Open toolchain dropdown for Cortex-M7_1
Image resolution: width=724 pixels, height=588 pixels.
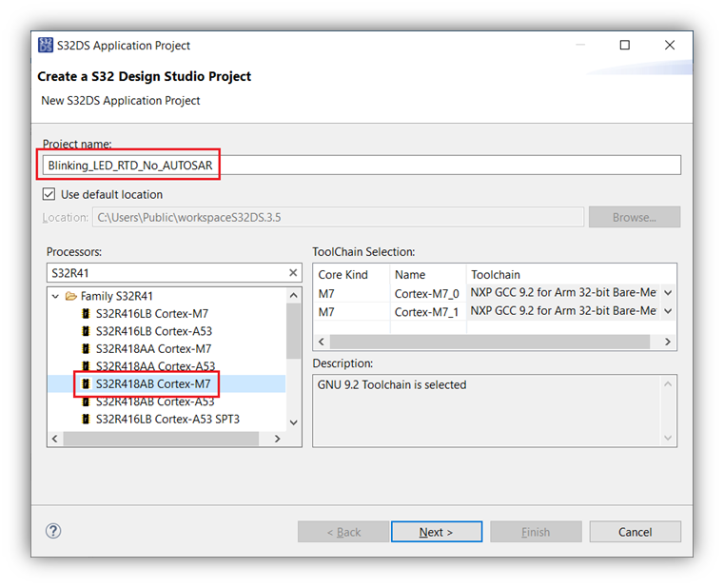[x=668, y=311]
